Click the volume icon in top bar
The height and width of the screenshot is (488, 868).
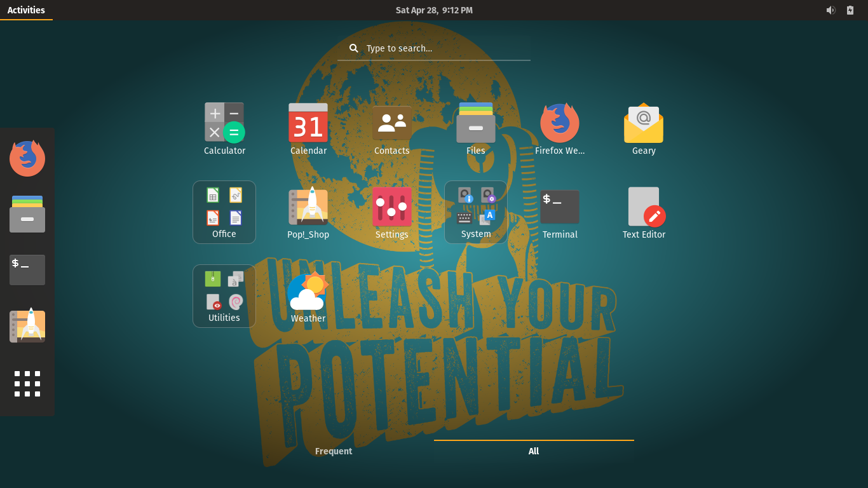pos(831,10)
